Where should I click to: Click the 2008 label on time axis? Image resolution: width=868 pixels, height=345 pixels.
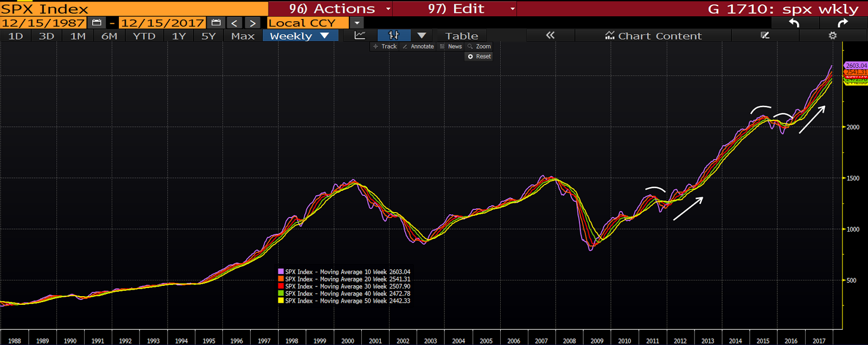[x=569, y=341]
